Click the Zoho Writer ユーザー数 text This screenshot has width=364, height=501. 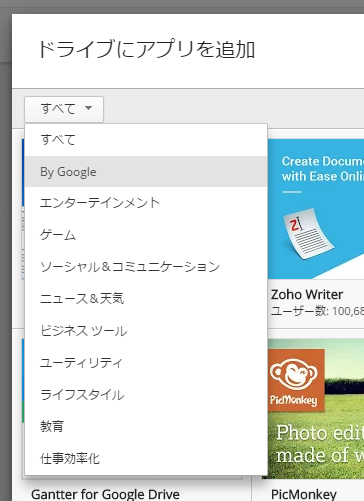(317, 311)
